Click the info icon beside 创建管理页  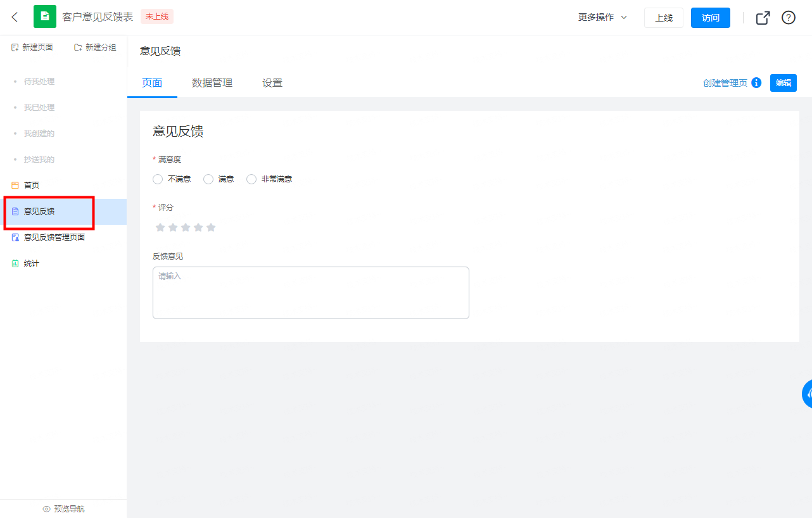[x=756, y=83]
